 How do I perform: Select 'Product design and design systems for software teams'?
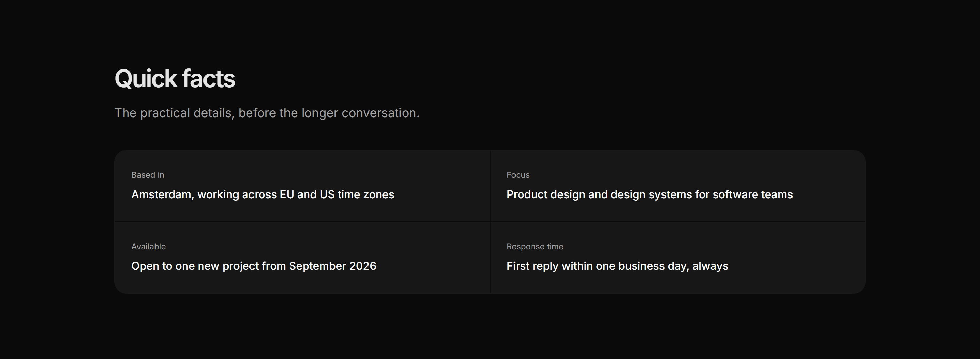coord(650,194)
